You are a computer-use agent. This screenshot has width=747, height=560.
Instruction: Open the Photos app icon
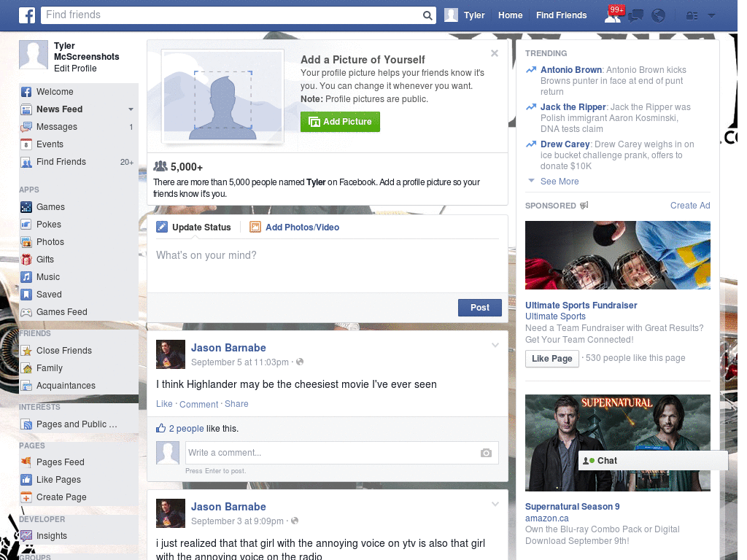coord(26,242)
